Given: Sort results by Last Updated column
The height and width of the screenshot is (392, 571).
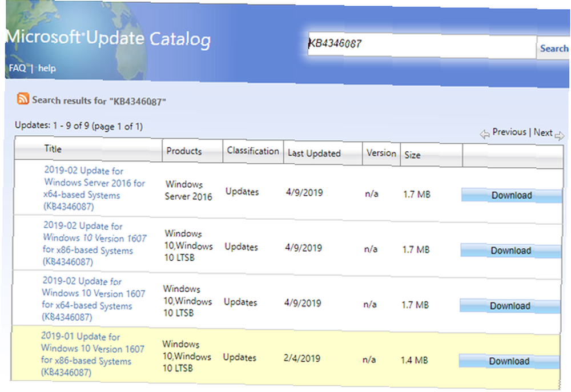Looking at the screenshot, I should pos(314,153).
